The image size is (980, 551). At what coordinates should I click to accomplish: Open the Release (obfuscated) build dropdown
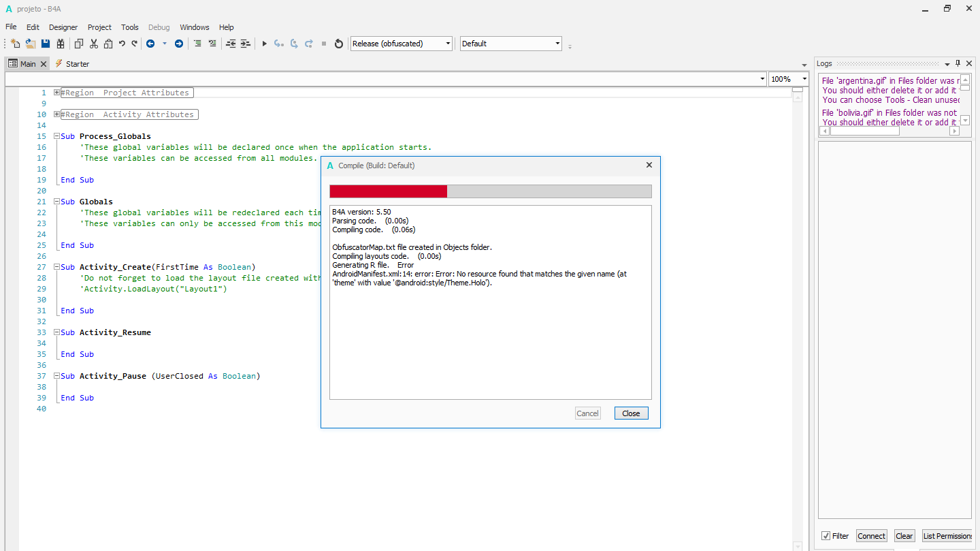click(447, 43)
